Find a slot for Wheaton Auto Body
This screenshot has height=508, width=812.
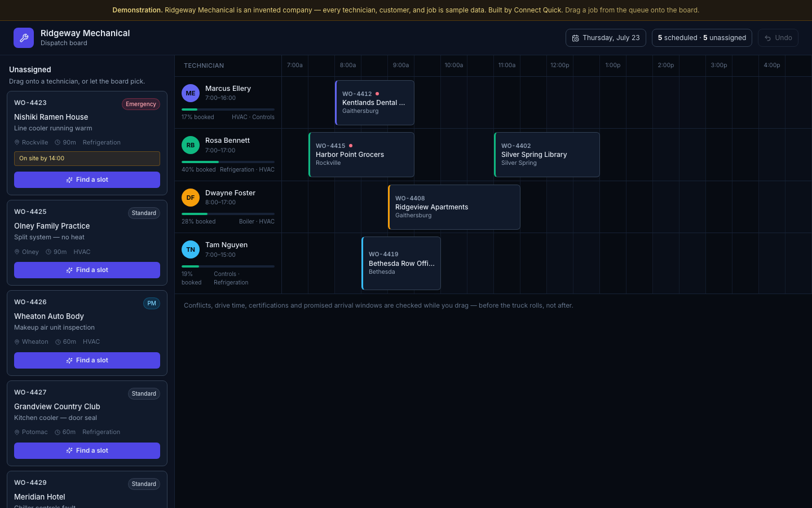click(x=87, y=360)
